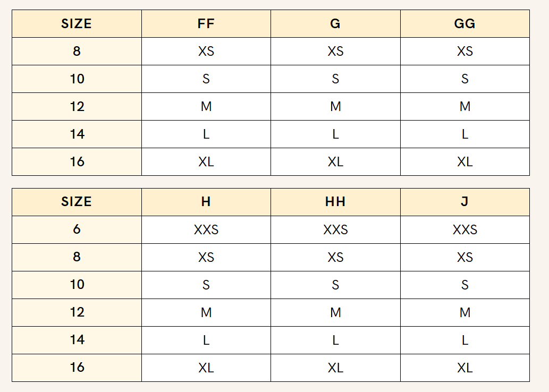
Task: Click the HH column header
Action: point(335,202)
